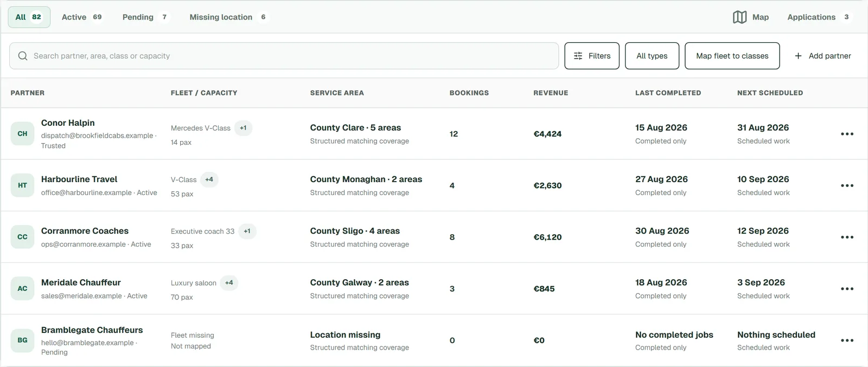This screenshot has height=367, width=868.
Task: Open the Harbourline Travel partner name
Action: click(x=79, y=179)
